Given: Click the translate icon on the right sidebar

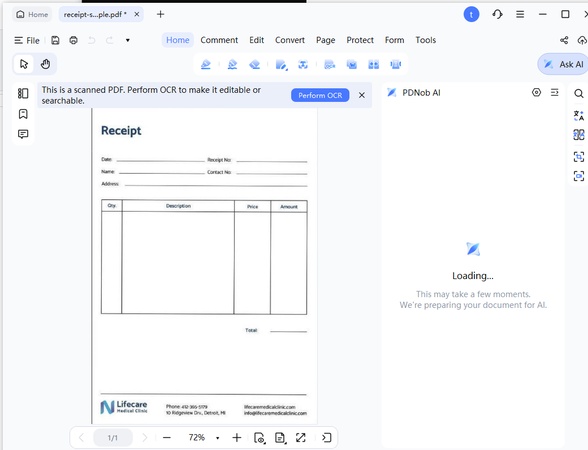Looking at the screenshot, I should (x=579, y=115).
